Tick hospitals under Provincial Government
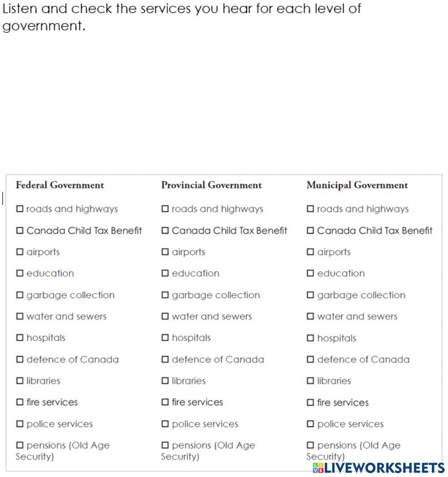Screen dimensions: 448x477 click(x=165, y=338)
